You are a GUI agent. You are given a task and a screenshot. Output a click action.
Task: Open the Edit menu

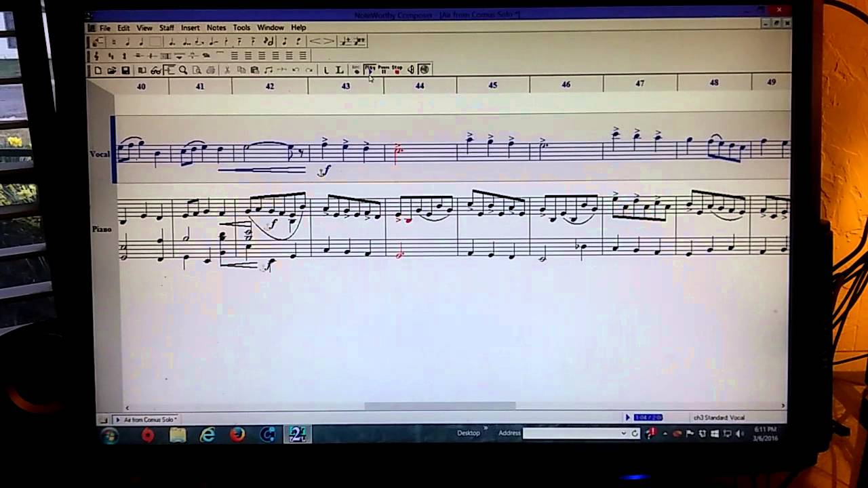[x=123, y=28]
